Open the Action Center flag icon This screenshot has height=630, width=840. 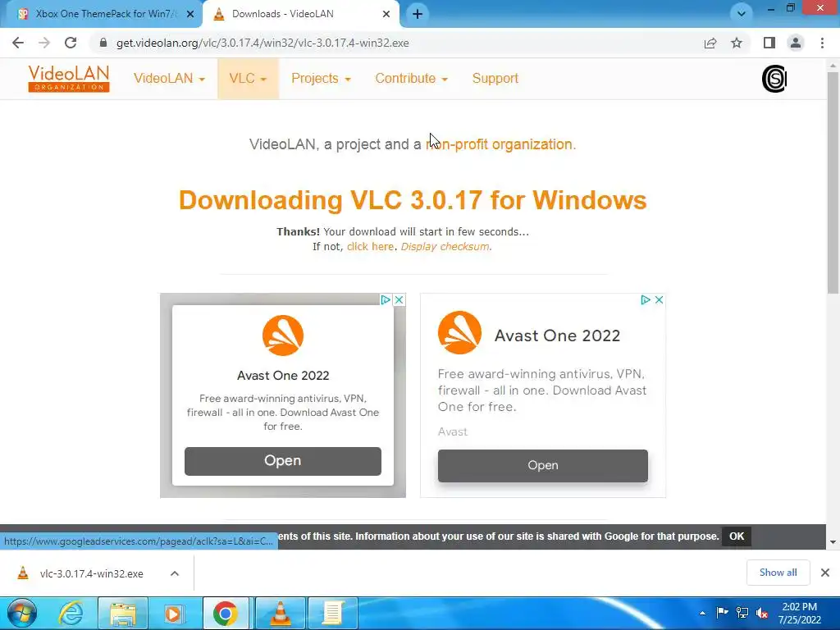[722, 612]
